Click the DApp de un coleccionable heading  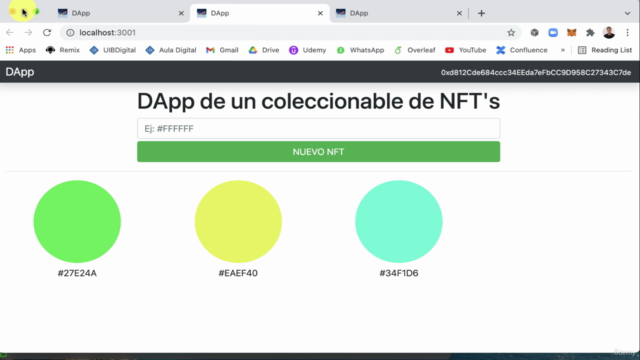pyautogui.click(x=318, y=101)
